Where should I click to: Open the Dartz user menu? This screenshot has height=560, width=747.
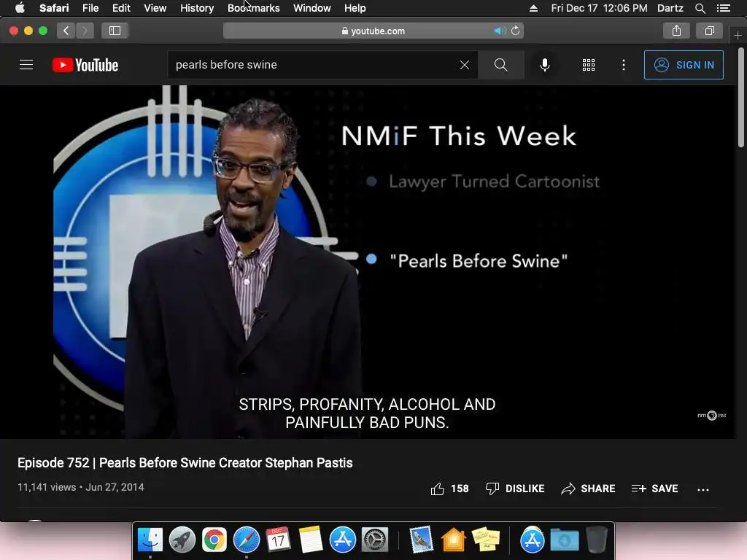[x=670, y=8]
